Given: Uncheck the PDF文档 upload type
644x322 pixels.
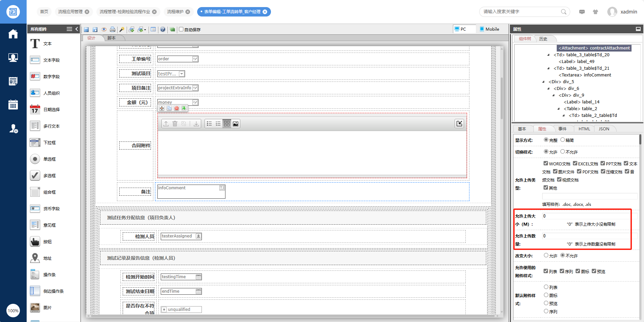Looking at the screenshot, I should coord(579,171).
